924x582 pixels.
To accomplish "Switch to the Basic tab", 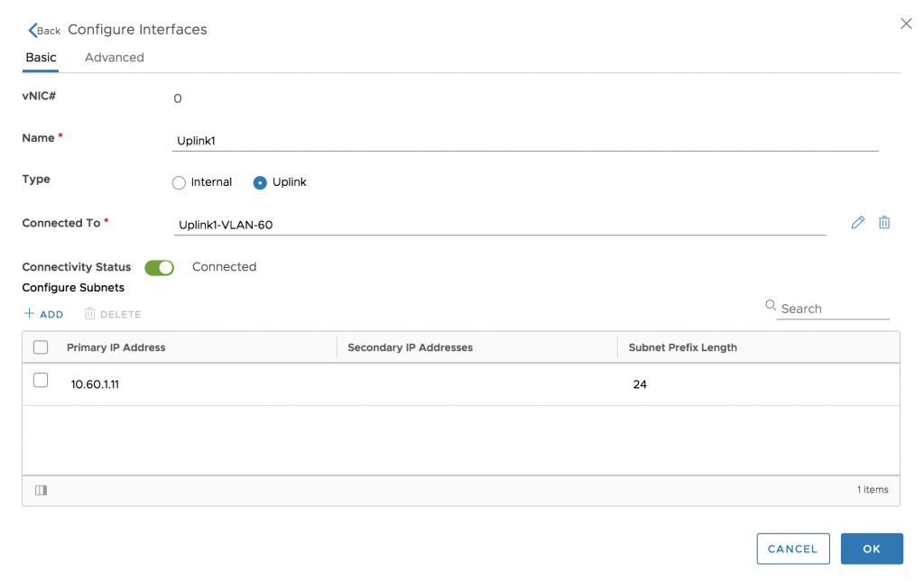I will pos(41,58).
